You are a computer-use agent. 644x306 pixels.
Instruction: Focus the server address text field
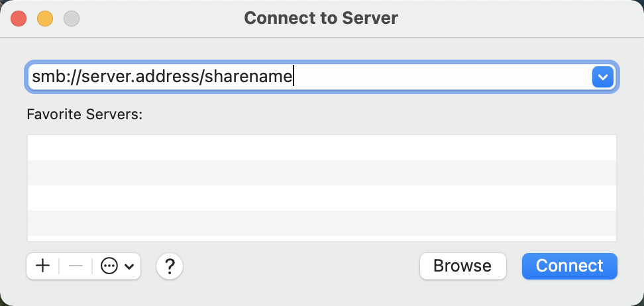click(x=398, y=77)
